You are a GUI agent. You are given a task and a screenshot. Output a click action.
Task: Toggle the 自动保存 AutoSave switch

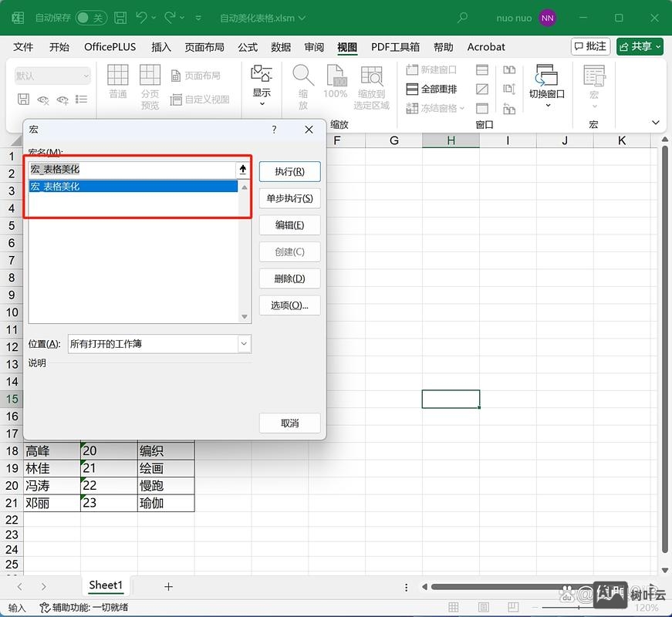click(91, 17)
